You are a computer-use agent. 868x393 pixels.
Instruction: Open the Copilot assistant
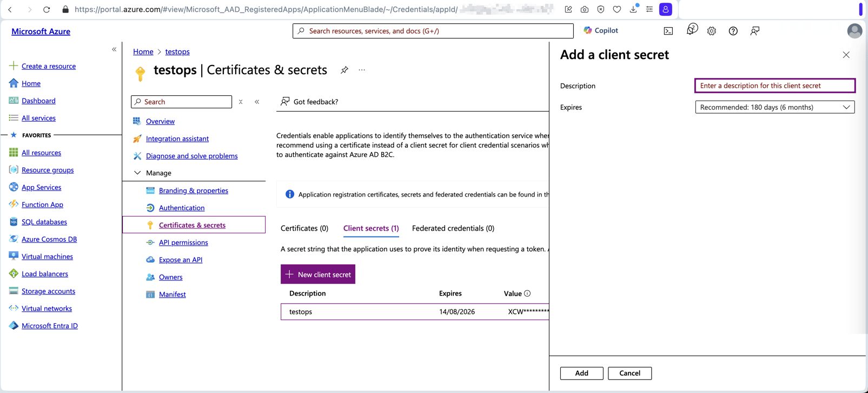point(601,31)
